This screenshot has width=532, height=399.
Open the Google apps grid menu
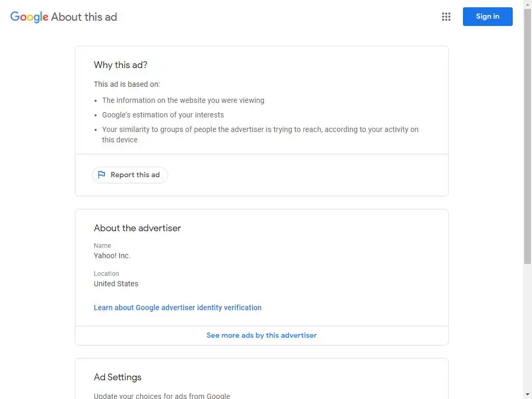(446, 17)
